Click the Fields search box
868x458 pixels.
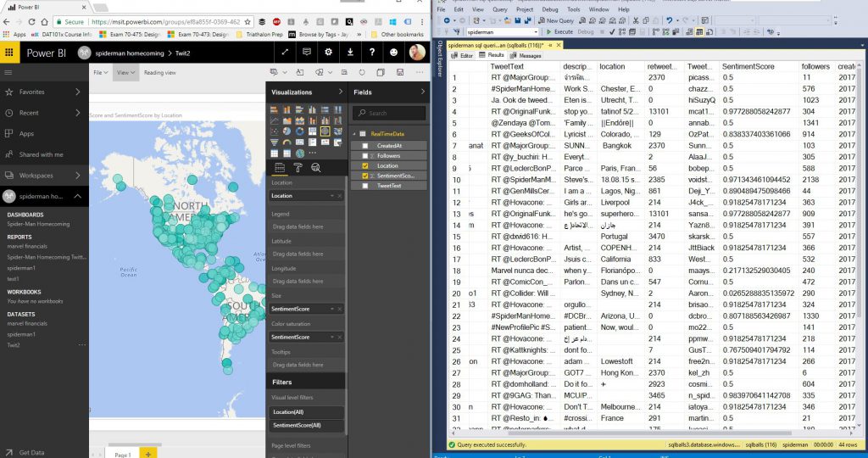tap(389, 113)
